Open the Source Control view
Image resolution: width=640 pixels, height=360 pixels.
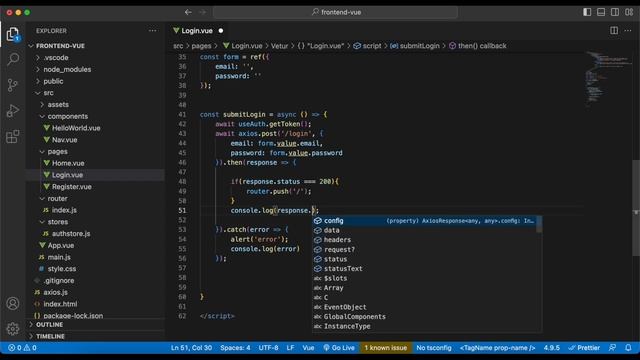[13, 85]
